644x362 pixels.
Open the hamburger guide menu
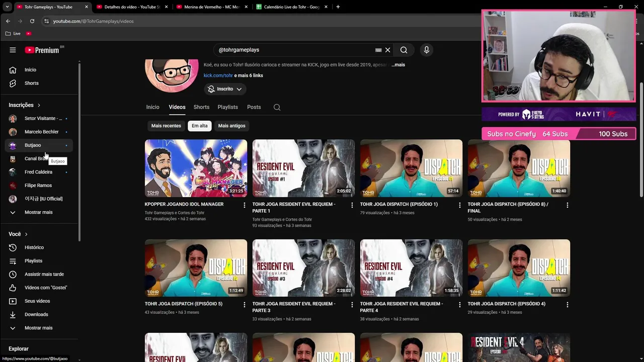13,50
